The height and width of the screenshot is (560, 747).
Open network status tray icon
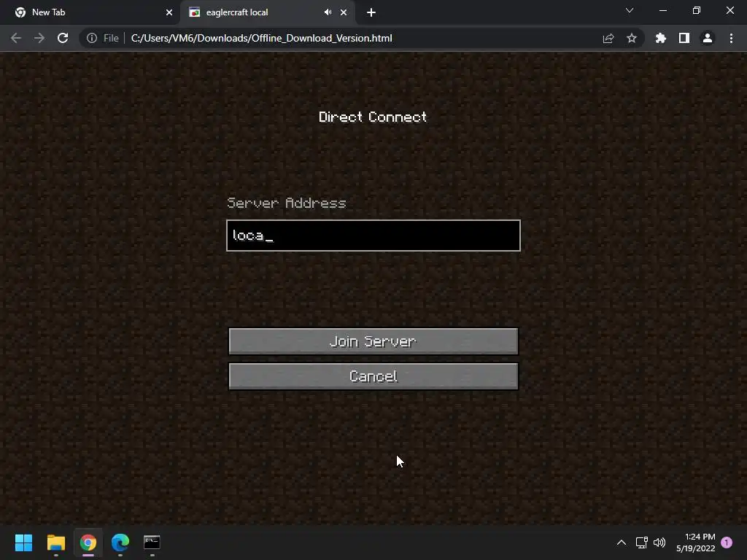tap(642, 542)
